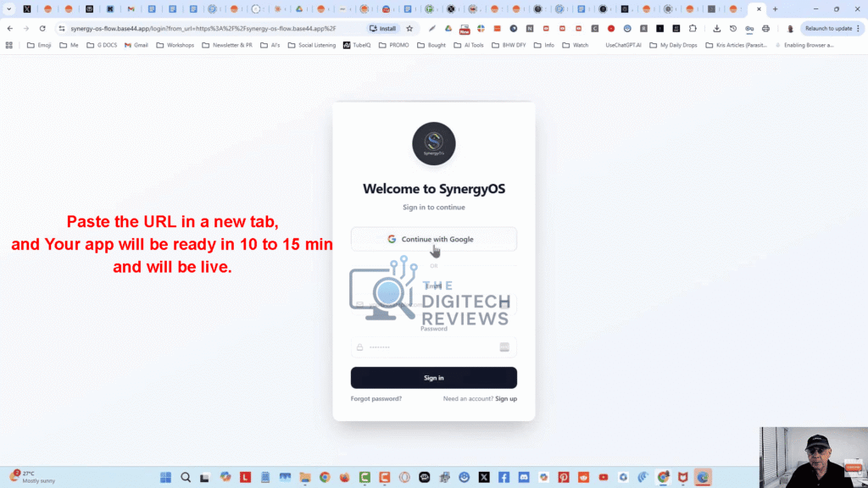Open the AI Tools bookmark folder dropdown

(x=468, y=45)
